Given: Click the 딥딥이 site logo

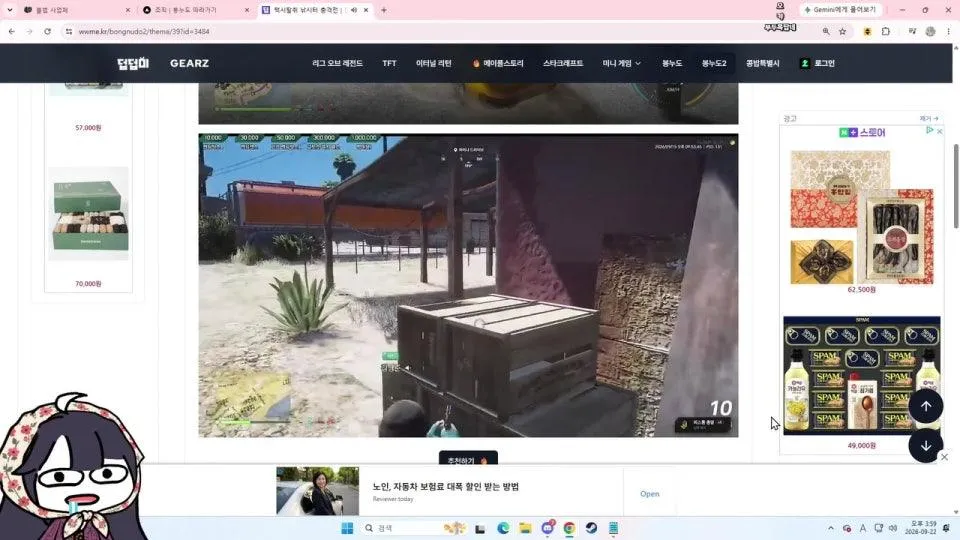Looking at the screenshot, I should pos(133,63).
